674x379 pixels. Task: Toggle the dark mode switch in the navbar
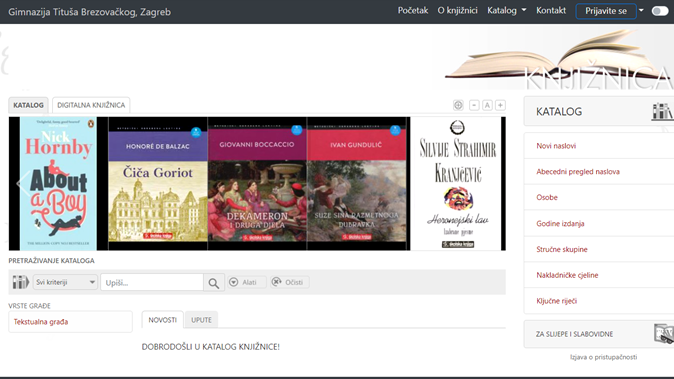(x=660, y=11)
